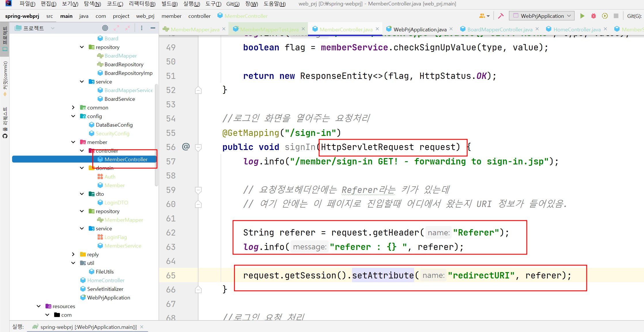Select LoginDTO class in tree
This screenshot has width=644, height=332.
click(x=116, y=202)
